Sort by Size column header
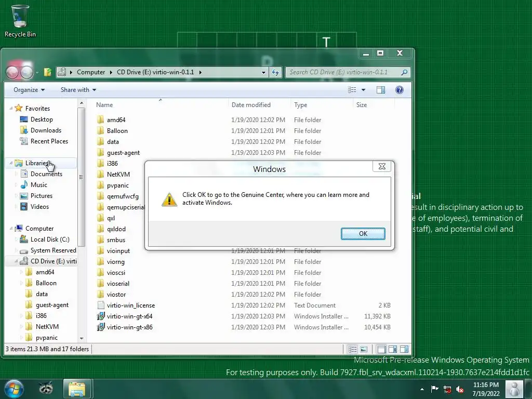The height and width of the screenshot is (399, 532). click(x=374, y=105)
